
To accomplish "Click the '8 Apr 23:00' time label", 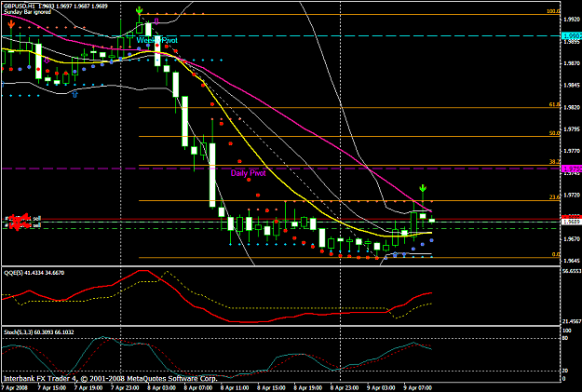I will coord(345,388).
